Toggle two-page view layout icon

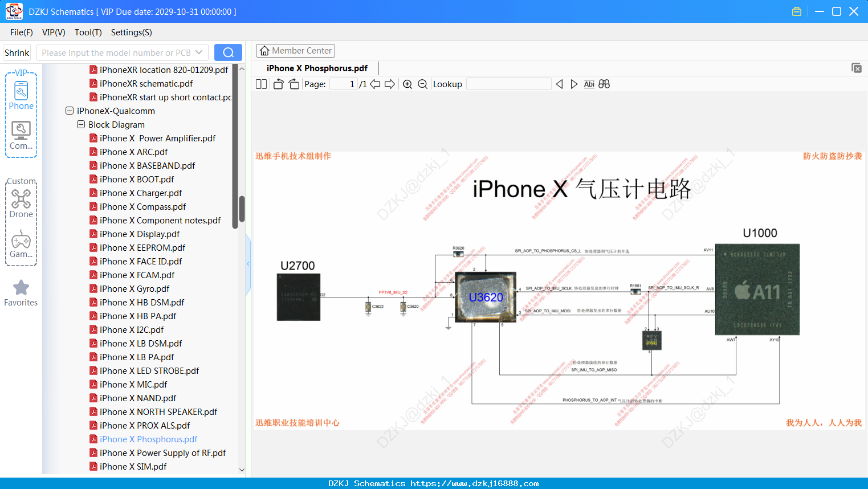[261, 84]
